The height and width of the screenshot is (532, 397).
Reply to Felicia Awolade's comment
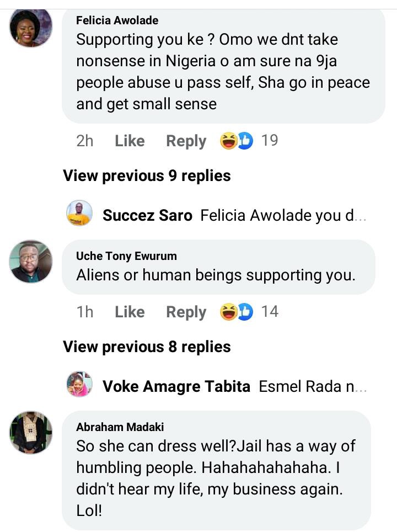pyautogui.click(x=186, y=141)
